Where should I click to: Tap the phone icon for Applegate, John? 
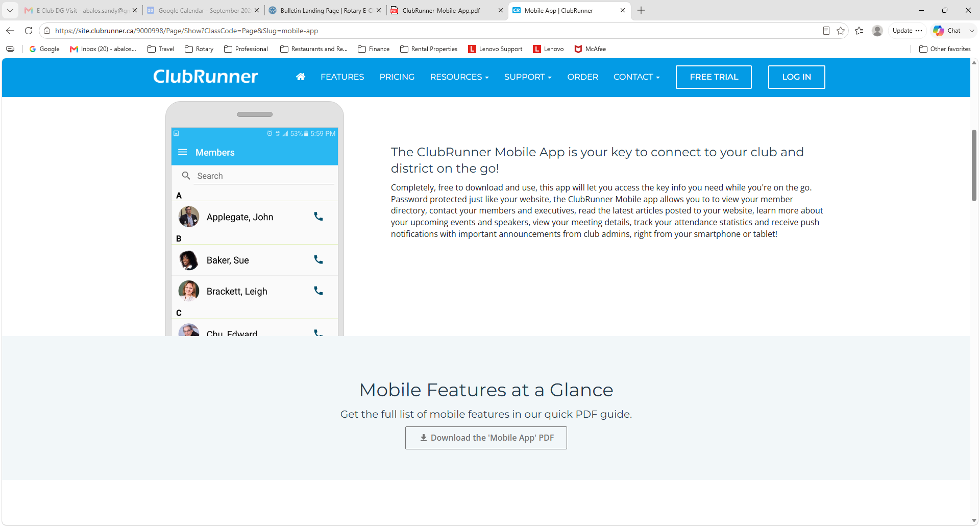[x=318, y=217]
